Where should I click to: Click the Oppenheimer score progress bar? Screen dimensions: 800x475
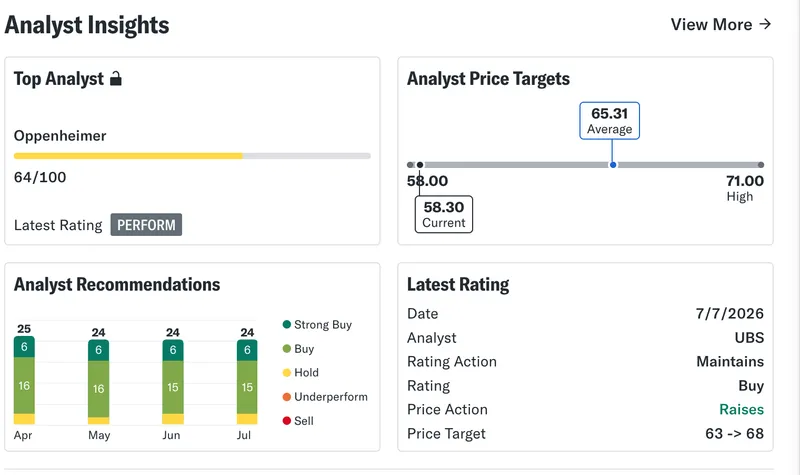point(192,156)
